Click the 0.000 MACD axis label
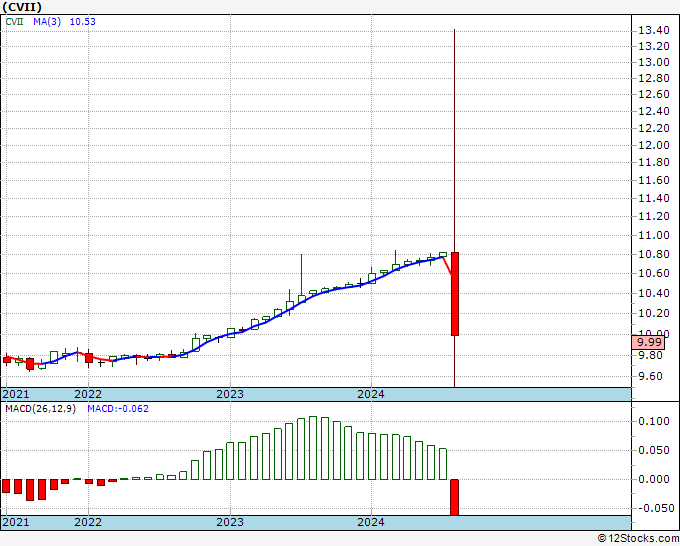 pyautogui.click(x=654, y=479)
